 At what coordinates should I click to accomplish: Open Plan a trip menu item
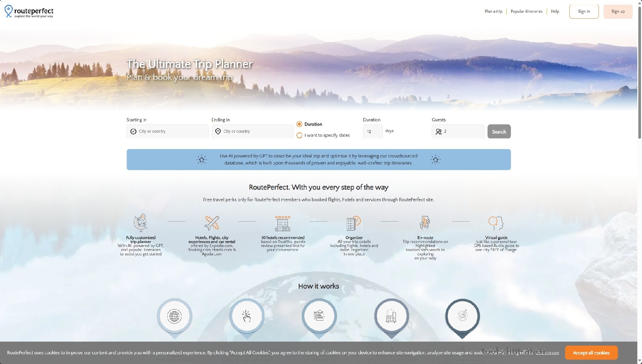point(493,11)
